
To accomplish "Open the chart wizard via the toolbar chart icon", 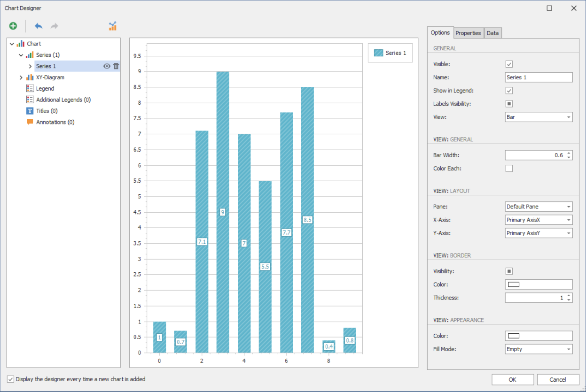I will coord(112,26).
